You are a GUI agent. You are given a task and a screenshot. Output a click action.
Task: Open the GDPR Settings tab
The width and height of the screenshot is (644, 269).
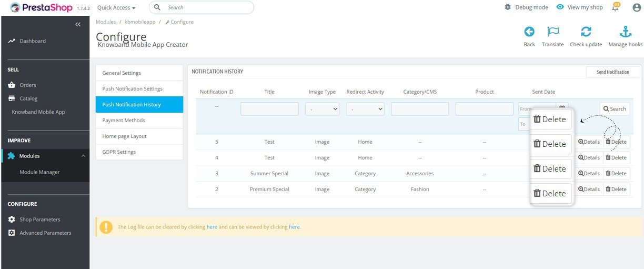[x=139, y=152]
